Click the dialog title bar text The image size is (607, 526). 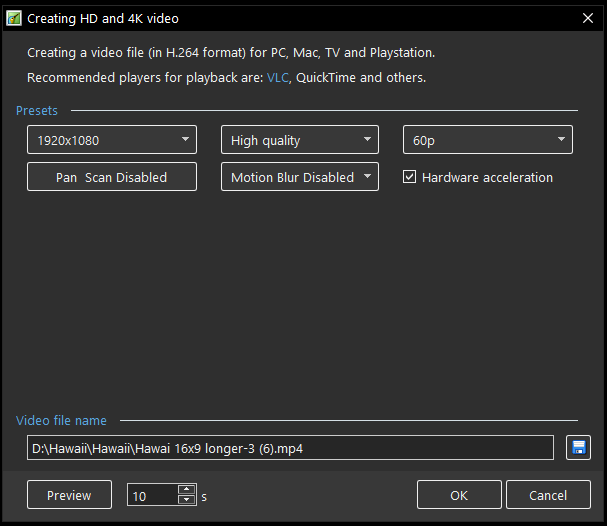103,19
